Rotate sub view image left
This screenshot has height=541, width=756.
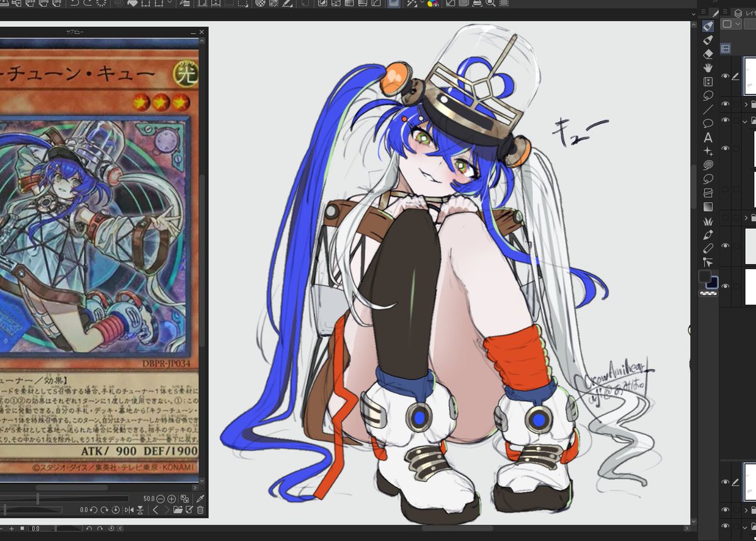[x=93, y=510]
